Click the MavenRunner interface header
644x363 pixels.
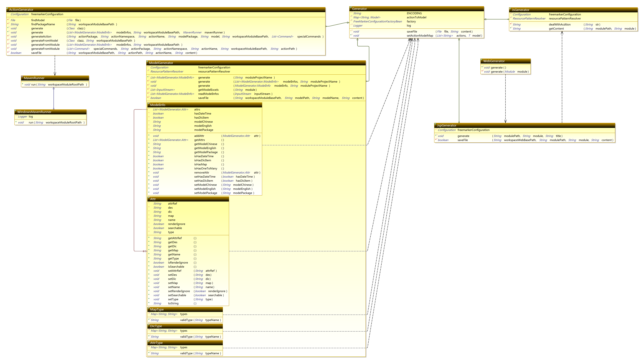click(55, 78)
